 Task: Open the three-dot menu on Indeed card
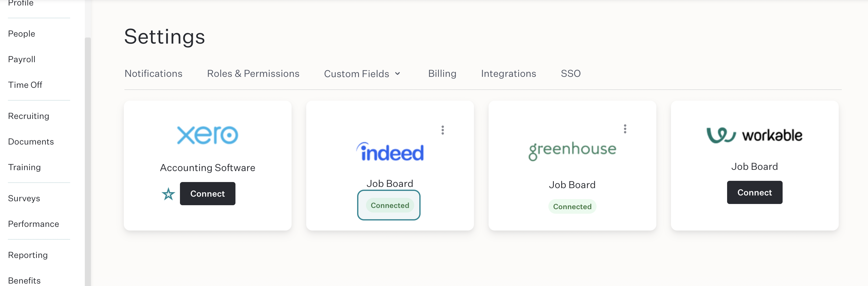click(443, 130)
